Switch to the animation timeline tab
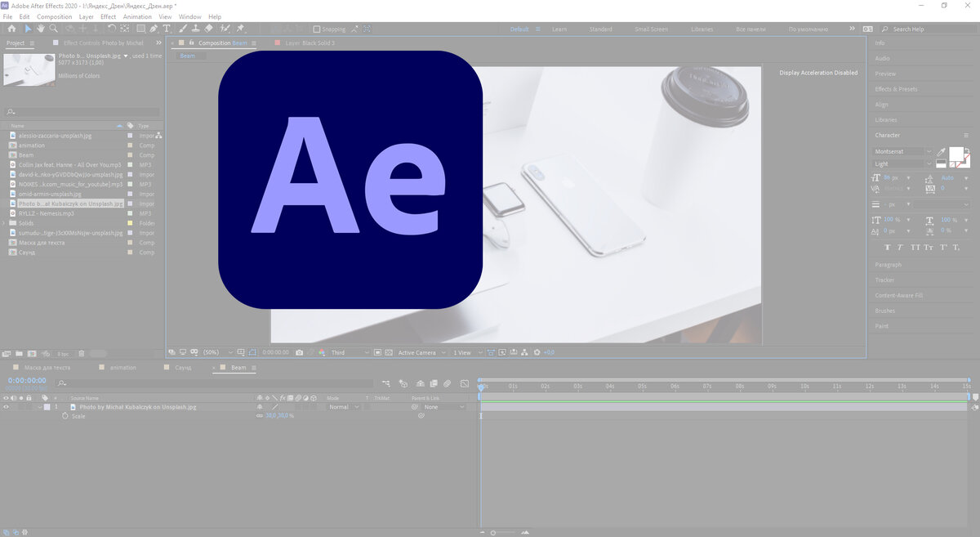 pyautogui.click(x=123, y=368)
